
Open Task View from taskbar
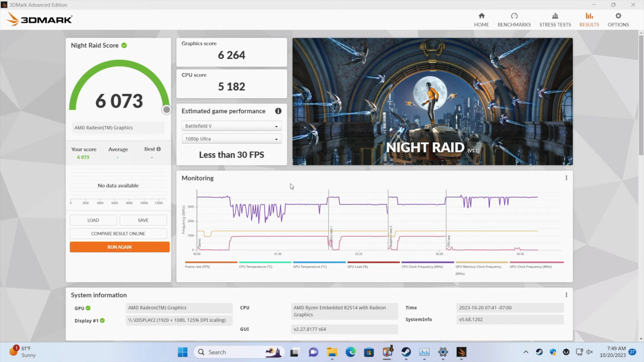(294, 352)
